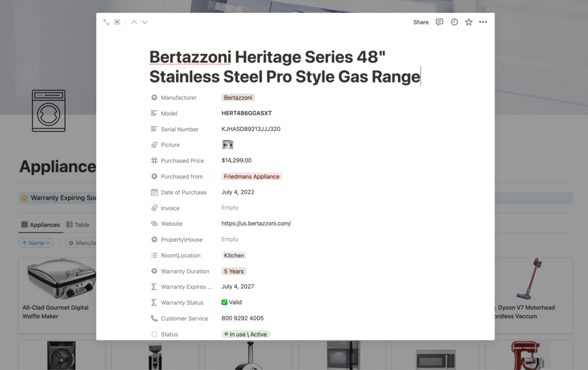Change the Friedmans Appliance select tag

[x=252, y=176]
